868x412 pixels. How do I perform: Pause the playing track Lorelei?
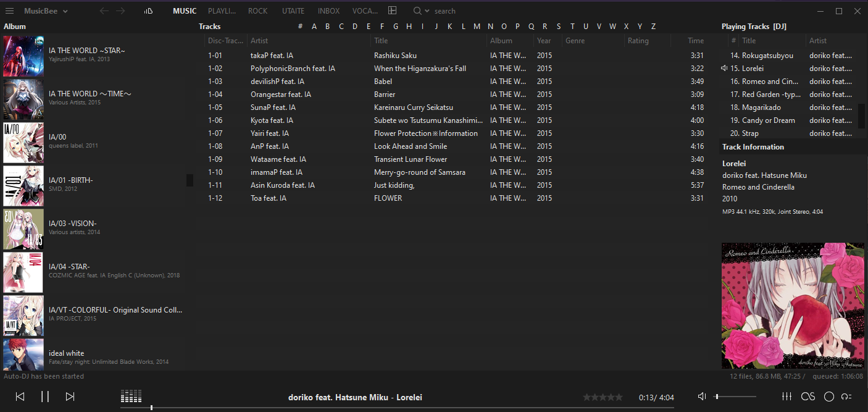(45, 397)
